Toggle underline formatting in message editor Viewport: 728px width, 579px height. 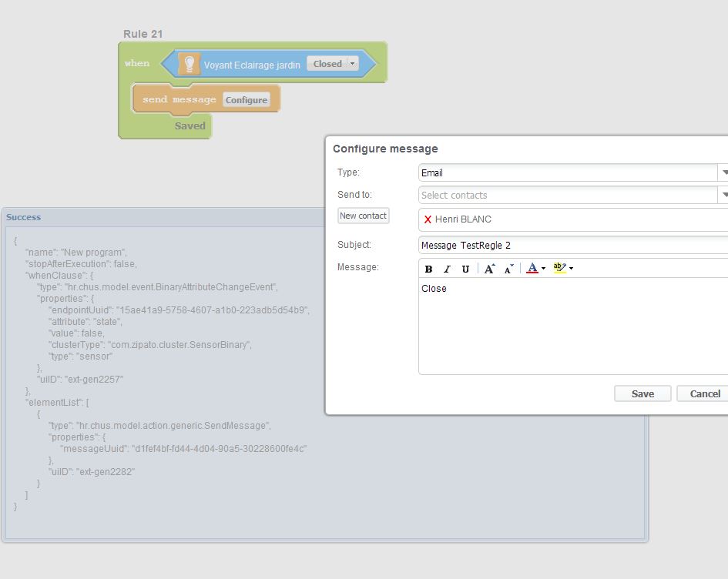tap(465, 269)
